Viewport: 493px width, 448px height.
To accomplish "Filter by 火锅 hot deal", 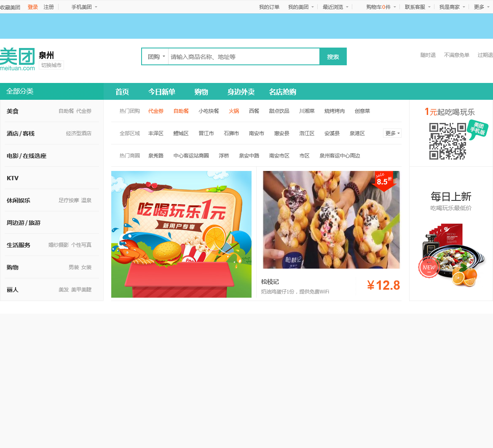I will coord(234,111).
